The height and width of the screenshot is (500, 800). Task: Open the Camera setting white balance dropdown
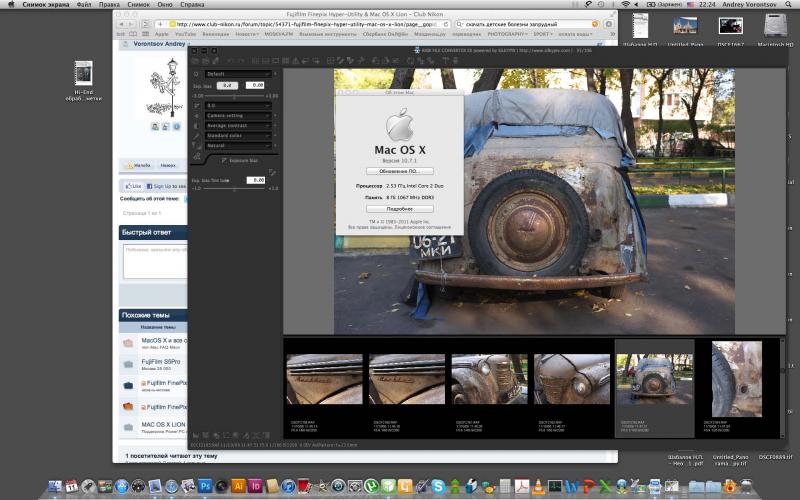click(x=237, y=116)
